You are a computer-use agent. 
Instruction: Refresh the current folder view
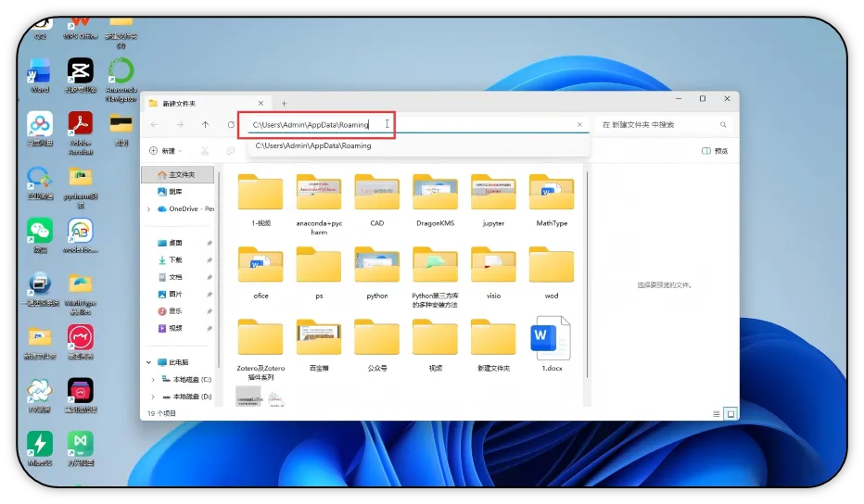tap(231, 125)
